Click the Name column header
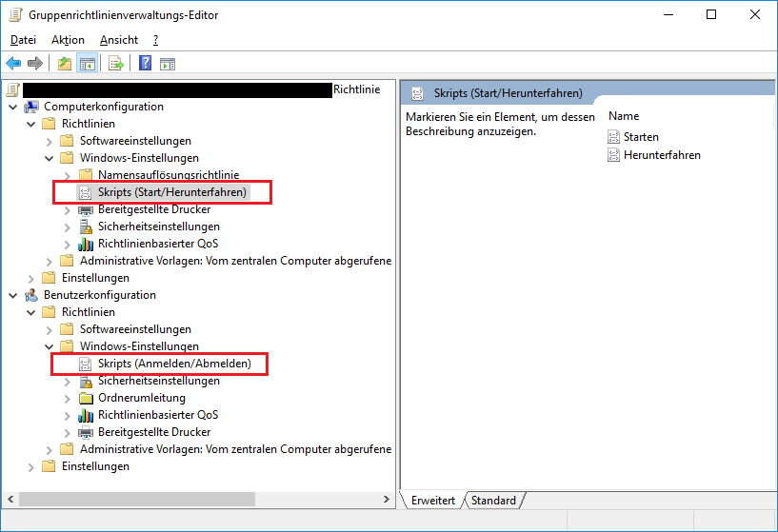 coord(624,115)
